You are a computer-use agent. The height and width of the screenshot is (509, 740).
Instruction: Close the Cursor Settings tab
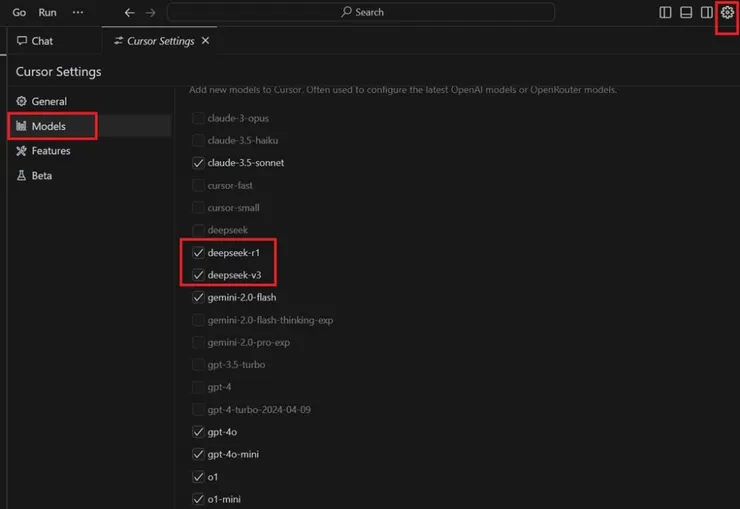tap(205, 41)
